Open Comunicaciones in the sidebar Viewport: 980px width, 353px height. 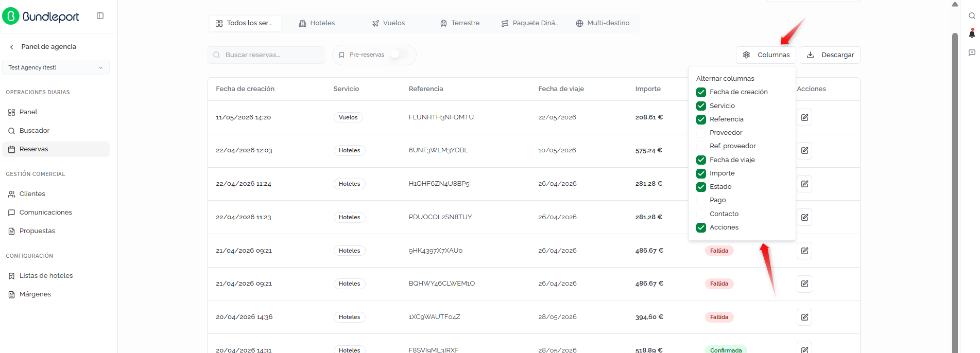point(56,213)
